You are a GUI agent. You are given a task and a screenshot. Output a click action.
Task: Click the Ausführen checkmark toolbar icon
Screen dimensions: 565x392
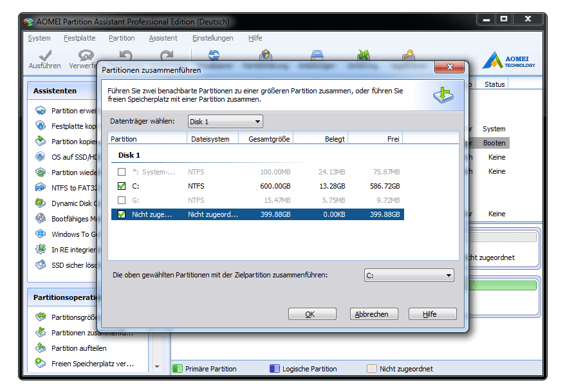tap(45, 55)
